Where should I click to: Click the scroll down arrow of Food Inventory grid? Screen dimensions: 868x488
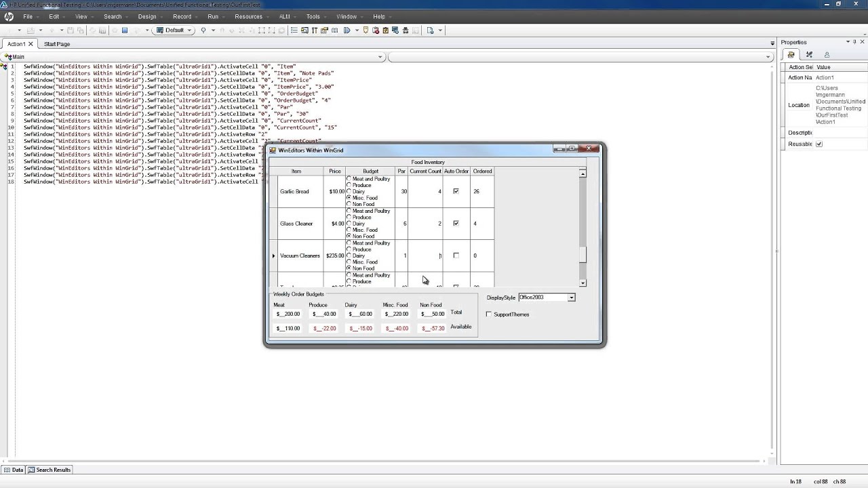tap(583, 283)
